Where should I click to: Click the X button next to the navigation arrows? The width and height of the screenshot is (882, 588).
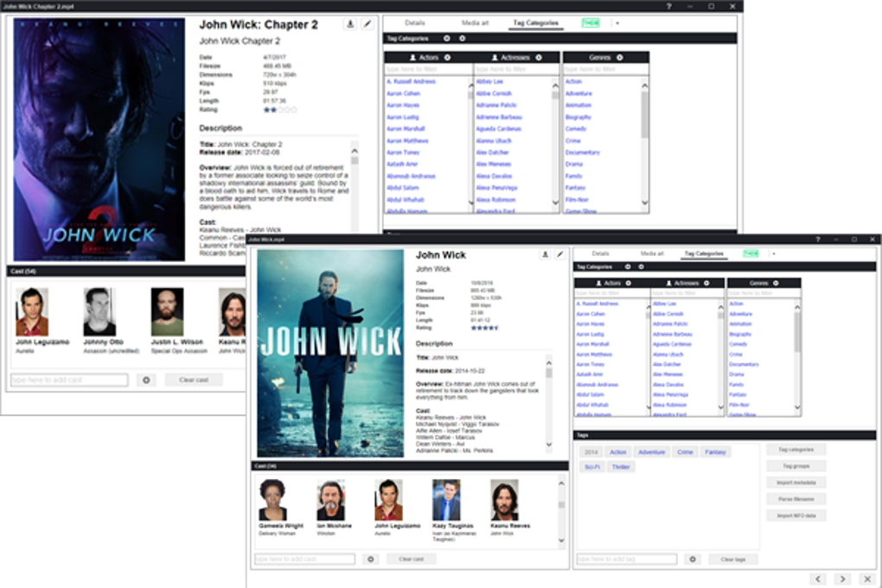(866, 578)
